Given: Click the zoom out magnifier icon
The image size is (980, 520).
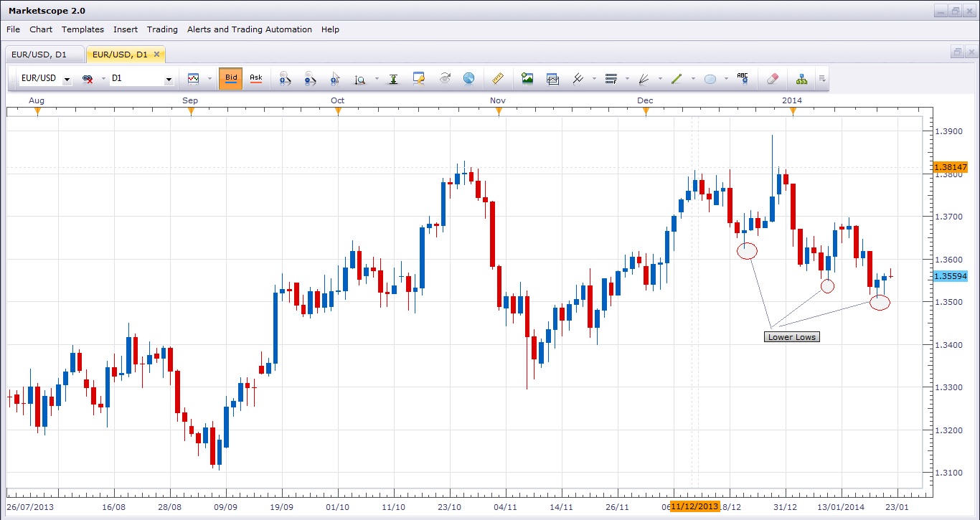Looking at the screenshot, I should coord(310,78).
